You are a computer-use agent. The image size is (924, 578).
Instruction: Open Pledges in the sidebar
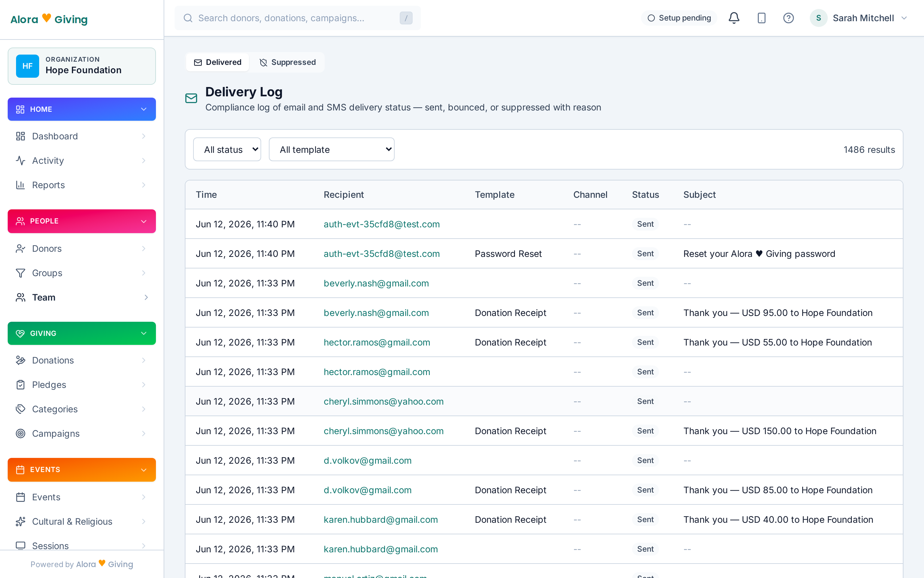click(x=82, y=385)
